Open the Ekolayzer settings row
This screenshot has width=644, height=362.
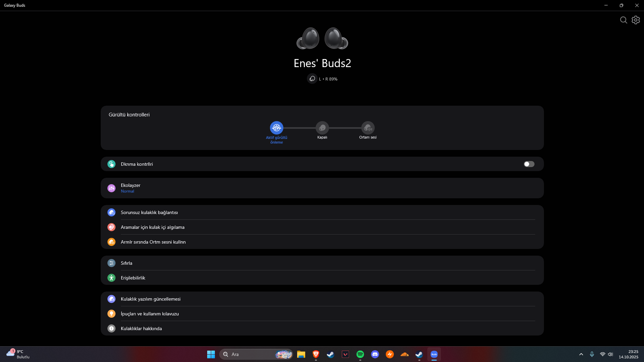click(322, 188)
